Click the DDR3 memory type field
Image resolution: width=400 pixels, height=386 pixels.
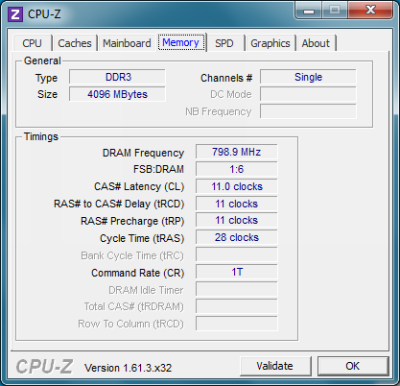(x=117, y=77)
